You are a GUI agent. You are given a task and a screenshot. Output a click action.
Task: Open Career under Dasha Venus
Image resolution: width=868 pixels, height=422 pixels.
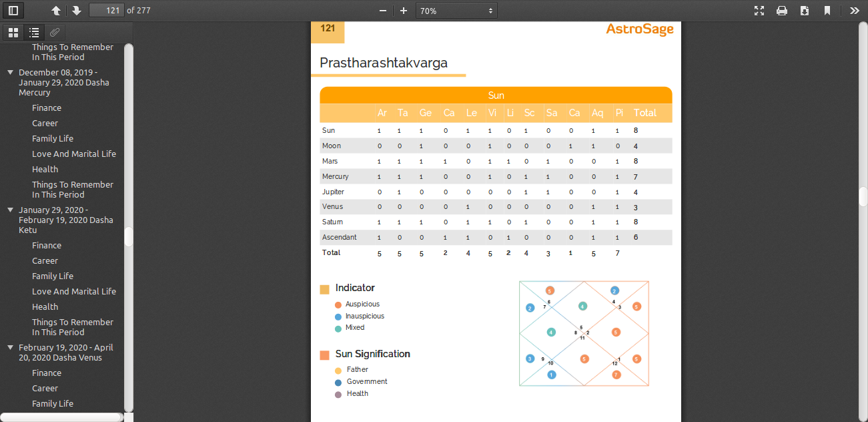click(x=45, y=388)
